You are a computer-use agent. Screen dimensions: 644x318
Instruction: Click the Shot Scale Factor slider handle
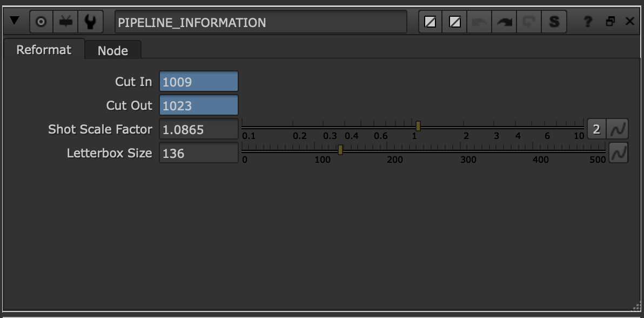pyautogui.click(x=418, y=126)
